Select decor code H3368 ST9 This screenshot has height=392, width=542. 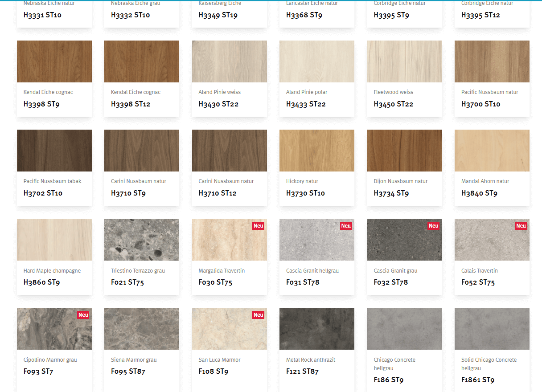pyautogui.click(x=304, y=15)
